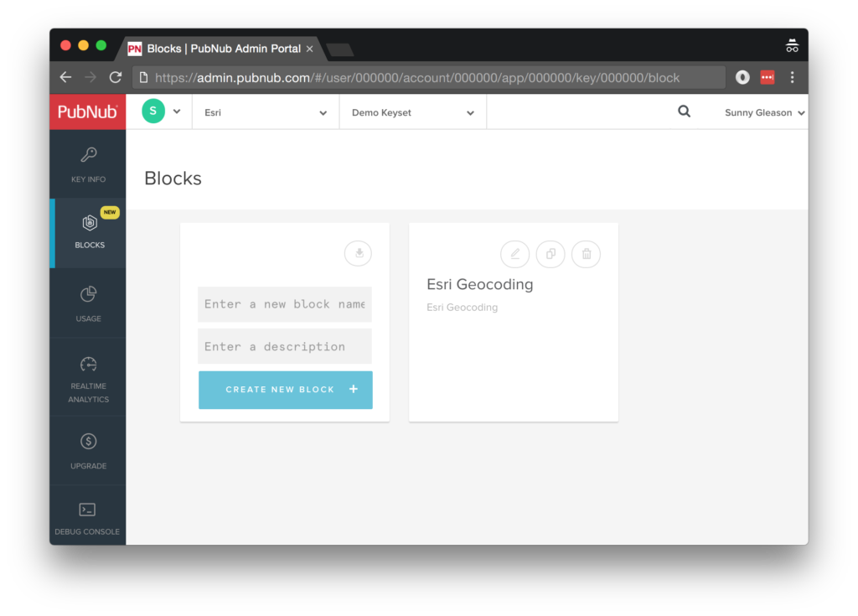
Task: Launch the Debug Console from sidebar
Action: tap(88, 518)
